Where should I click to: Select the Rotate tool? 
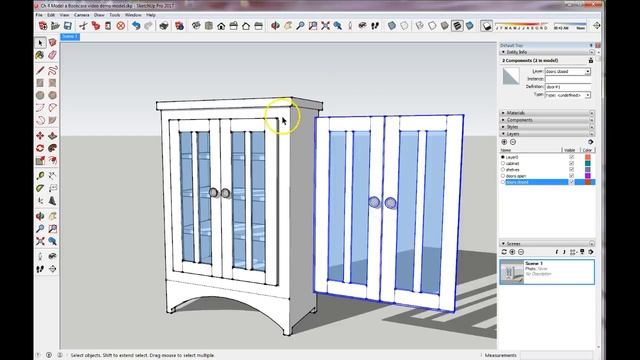click(40, 148)
